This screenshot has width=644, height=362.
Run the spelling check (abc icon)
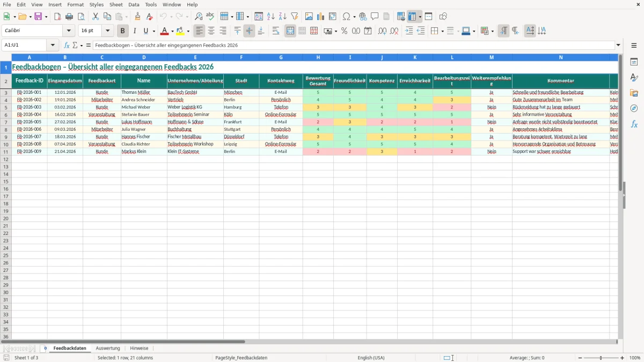pyautogui.click(x=210, y=17)
